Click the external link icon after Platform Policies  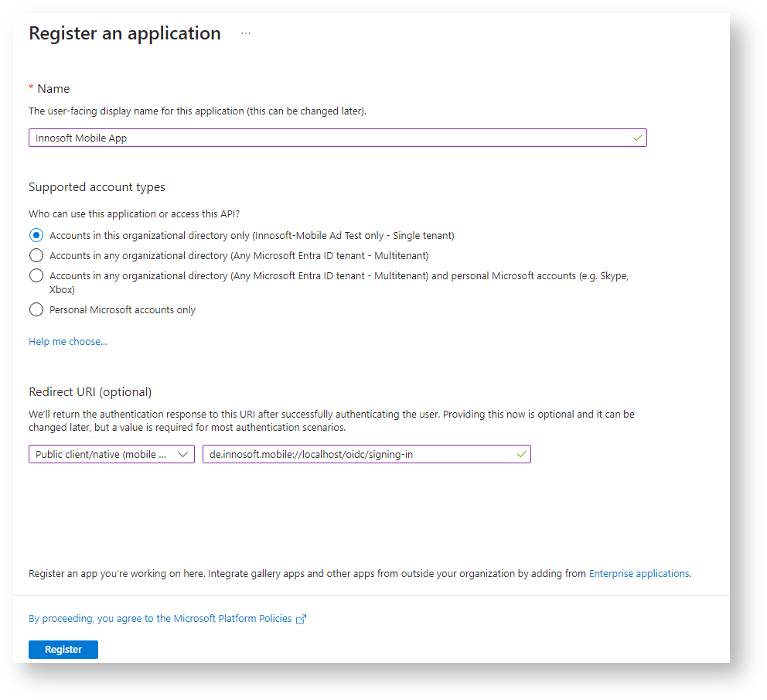click(302, 619)
